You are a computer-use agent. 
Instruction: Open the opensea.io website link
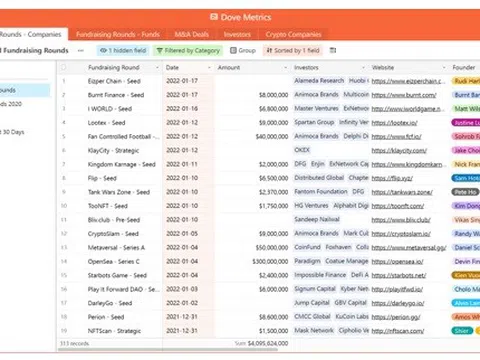(x=397, y=262)
